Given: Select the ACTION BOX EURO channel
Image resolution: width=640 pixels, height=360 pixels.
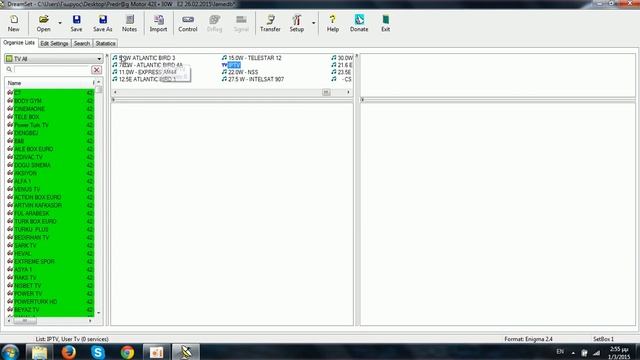Looking at the screenshot, I should pyautogui.click(x=38, y=197).
